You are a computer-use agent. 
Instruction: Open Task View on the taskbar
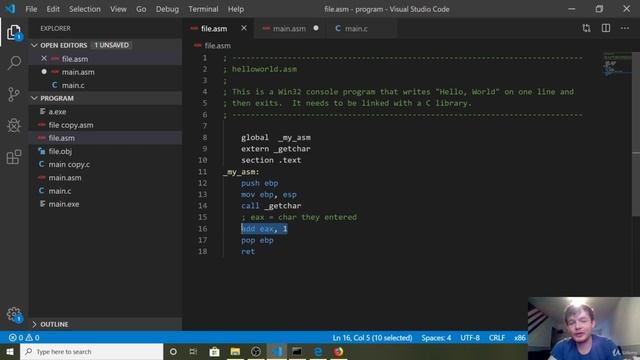coord(193,351)
